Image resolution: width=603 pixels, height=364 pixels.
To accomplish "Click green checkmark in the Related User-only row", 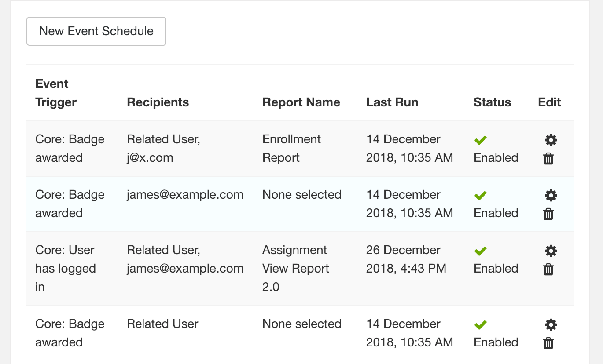I will pyautogui.click(x=480, y=325).
